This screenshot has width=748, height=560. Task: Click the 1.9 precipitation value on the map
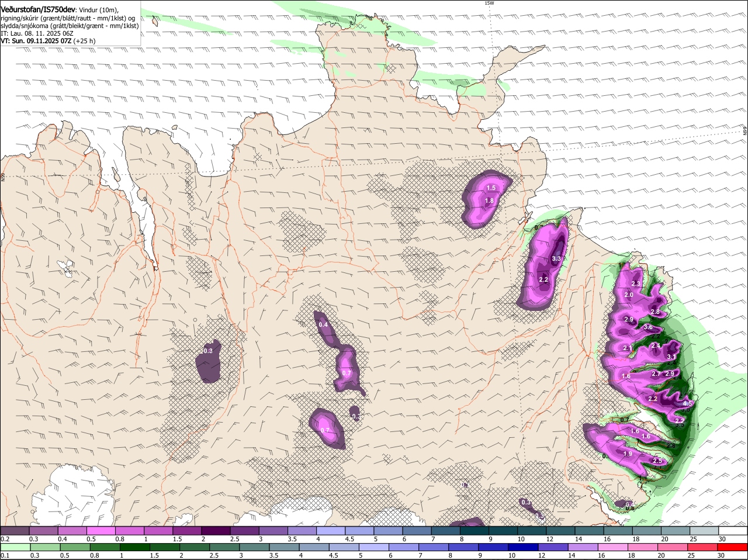(628, 454)
